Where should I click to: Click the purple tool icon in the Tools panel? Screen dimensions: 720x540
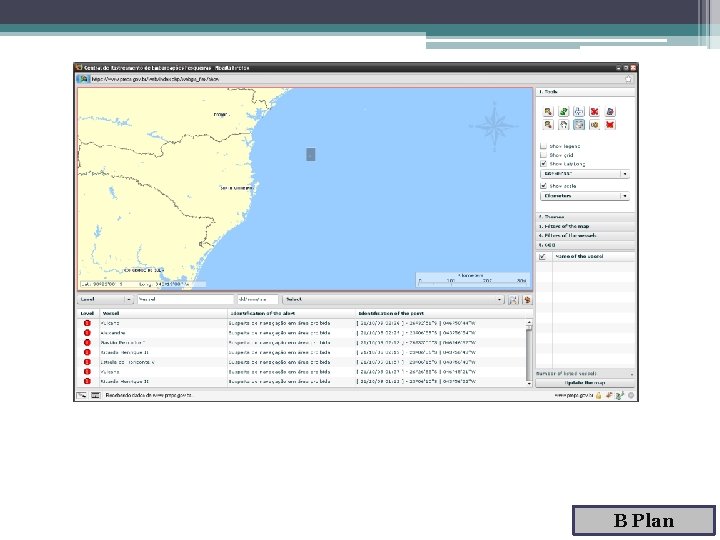610,112
